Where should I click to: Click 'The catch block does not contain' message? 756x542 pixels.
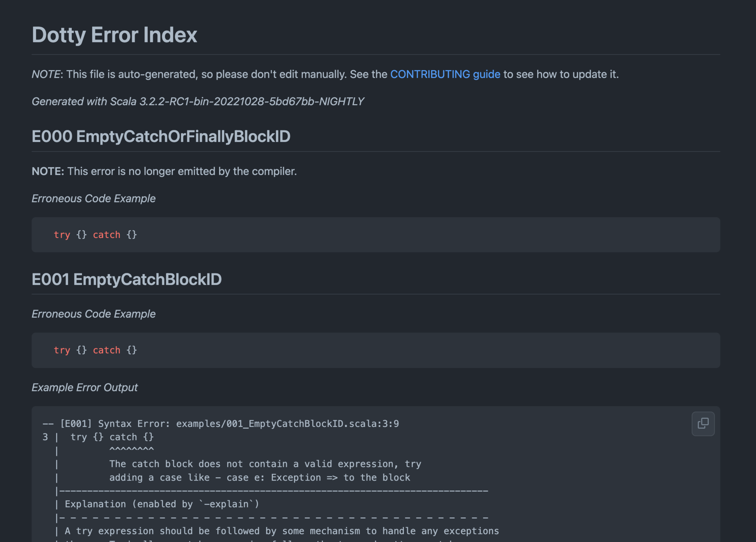pyautogui.click(x=265, y=464)
